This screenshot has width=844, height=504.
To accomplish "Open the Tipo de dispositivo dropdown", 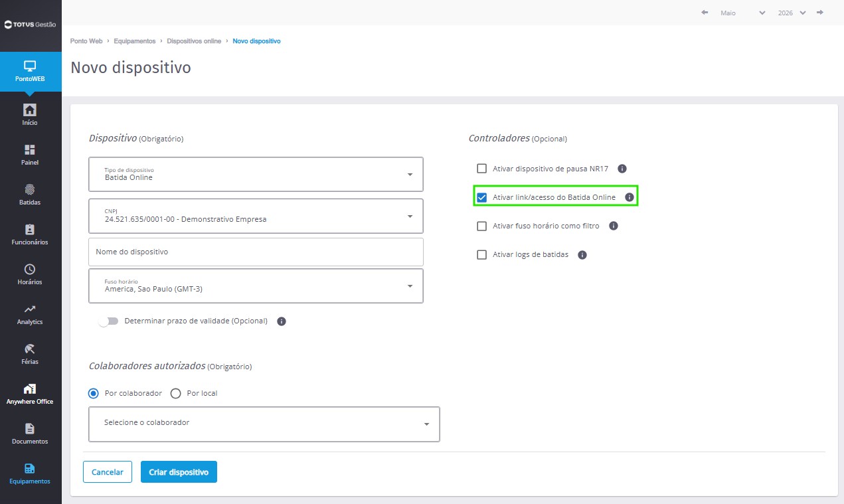I will pyautogui.click(x=256, y=174).
